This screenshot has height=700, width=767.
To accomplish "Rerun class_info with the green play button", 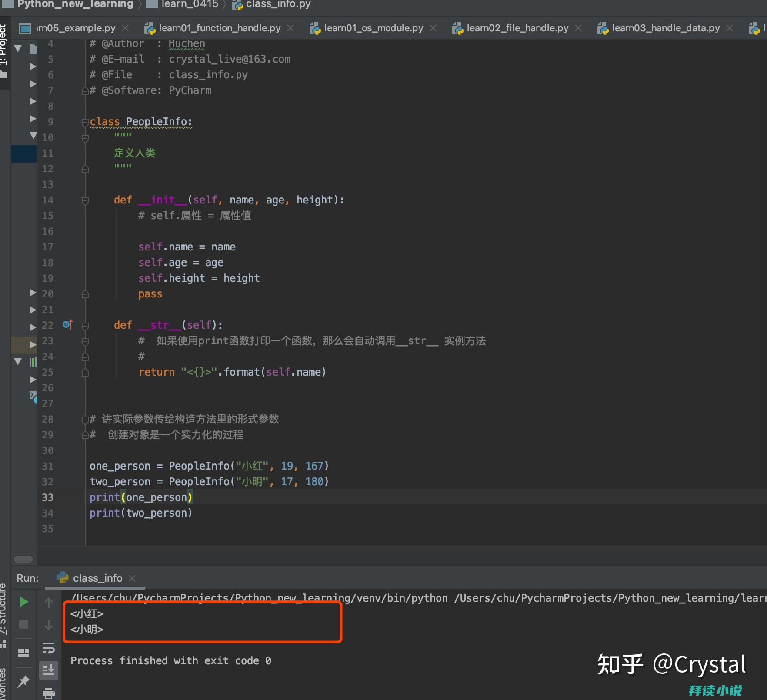I will pyautogui.click(x=24, y=602).
